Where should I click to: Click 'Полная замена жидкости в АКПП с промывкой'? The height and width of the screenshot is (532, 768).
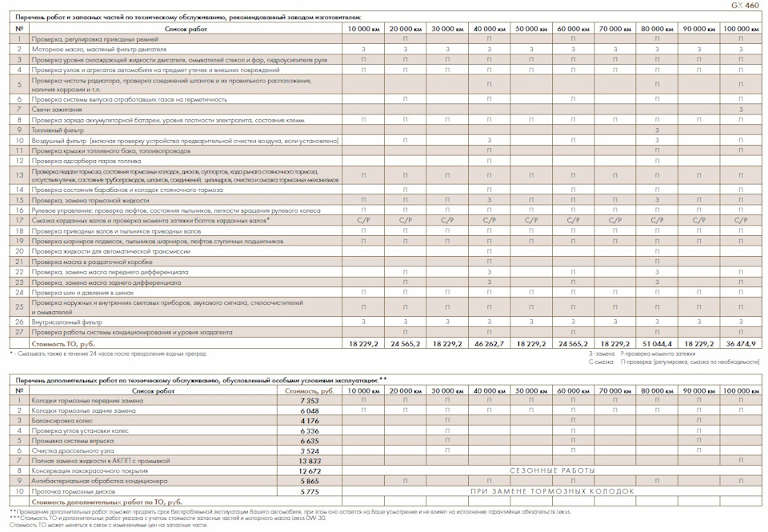click(x=101, y=461)
